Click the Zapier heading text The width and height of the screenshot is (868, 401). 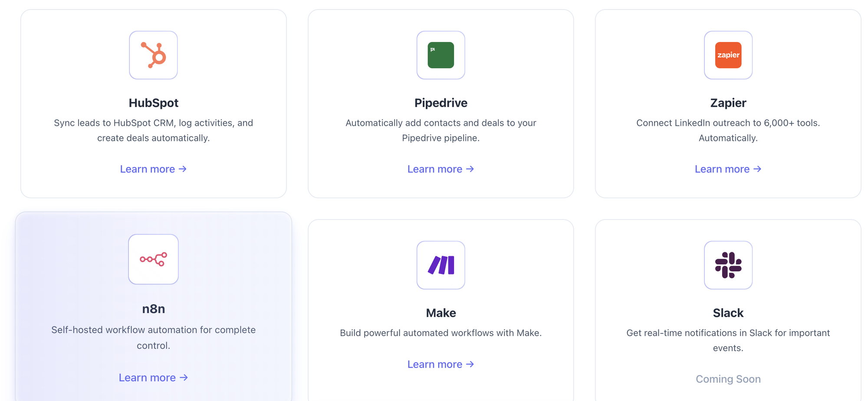click(x=728, y=103)
